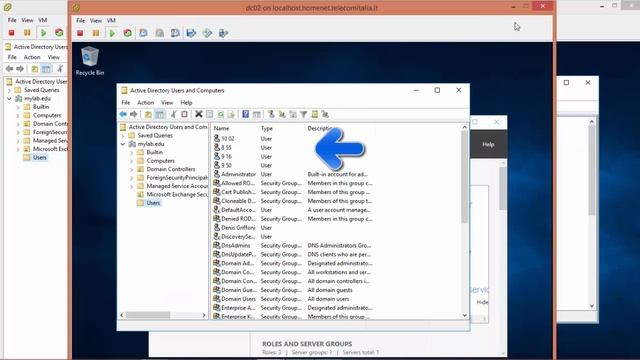Click the Properties icon beside the Delete X
Image resolution: width=640 pixels, height=360 pixels.
pos(209,114)
